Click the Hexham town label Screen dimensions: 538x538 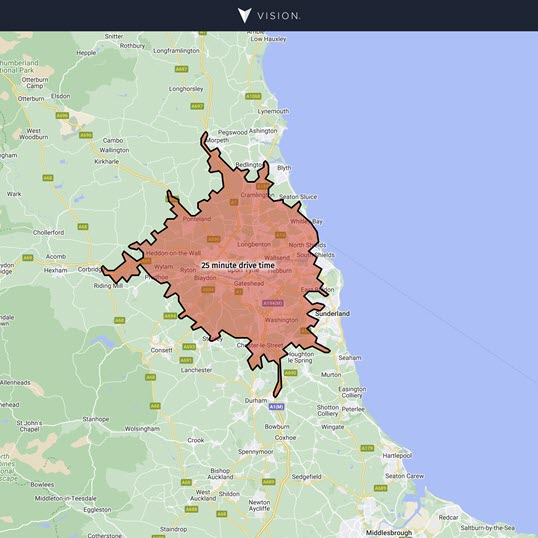tap(56, 270)
